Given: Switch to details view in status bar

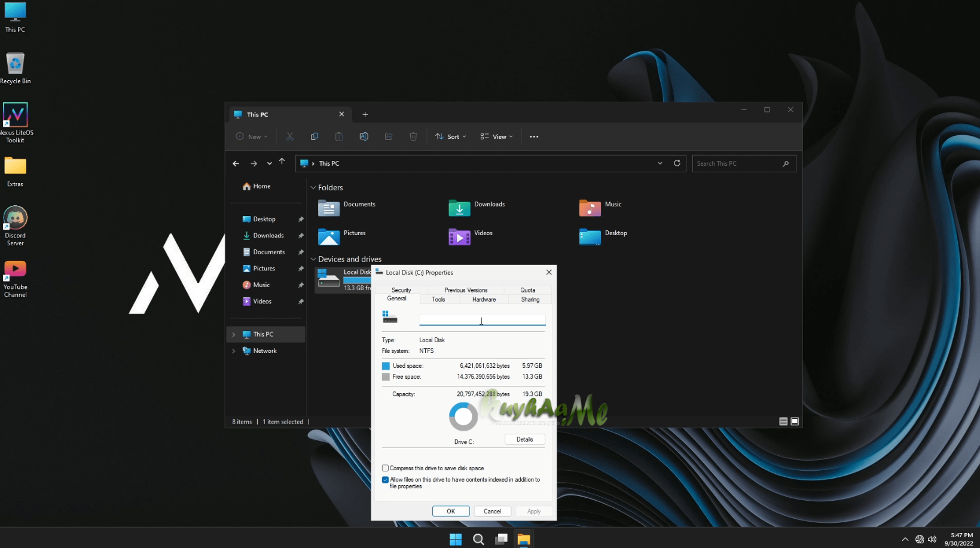Looking at the screenshot, I should [x=783, y=421].
